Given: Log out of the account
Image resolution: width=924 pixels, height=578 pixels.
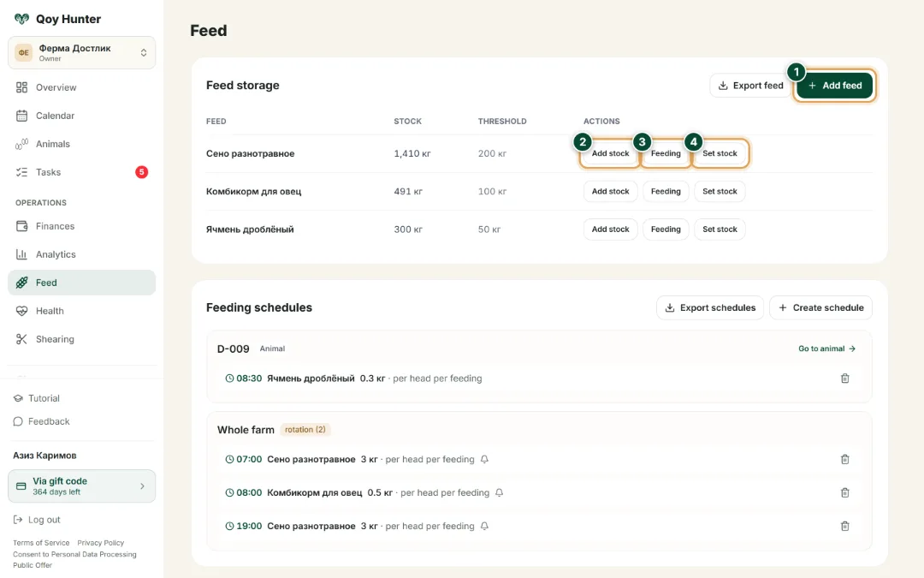Looking at the screenshot, I should point(37,520).
